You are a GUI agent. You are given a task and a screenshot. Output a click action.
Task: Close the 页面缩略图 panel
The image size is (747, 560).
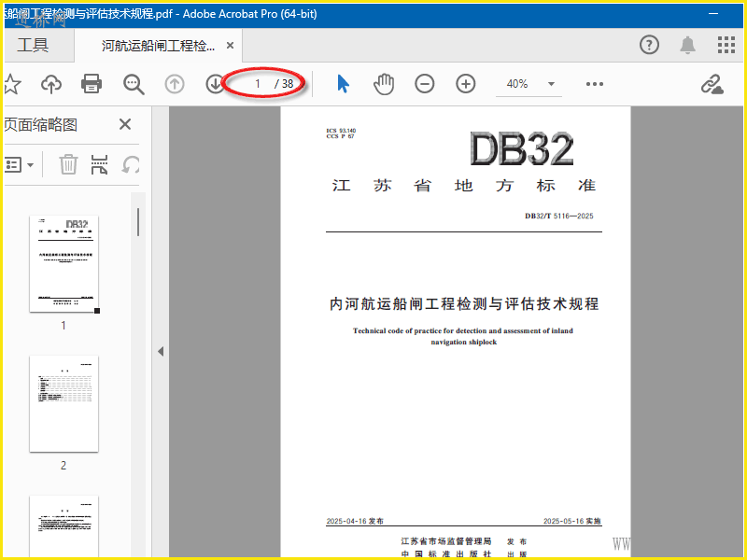[x=125, y=124]
